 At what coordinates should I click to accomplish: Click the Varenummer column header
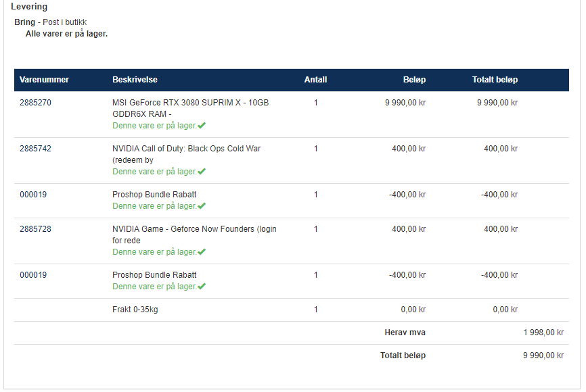coord(44,80)
